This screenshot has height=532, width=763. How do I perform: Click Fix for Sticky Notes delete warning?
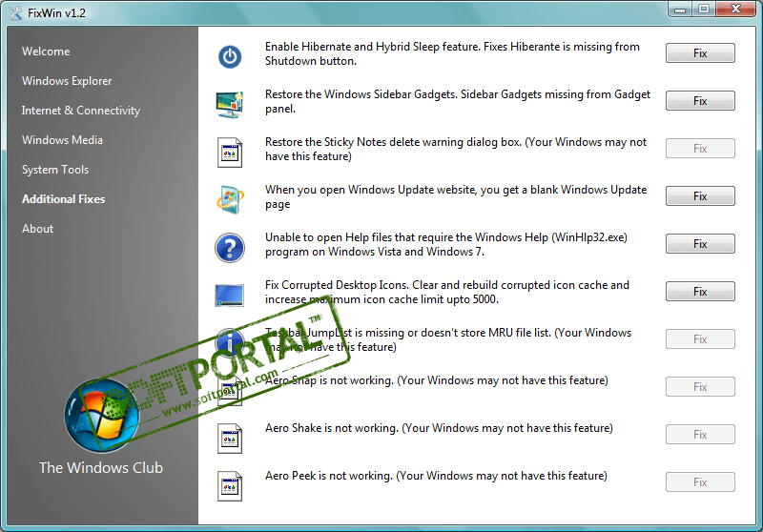700,149
